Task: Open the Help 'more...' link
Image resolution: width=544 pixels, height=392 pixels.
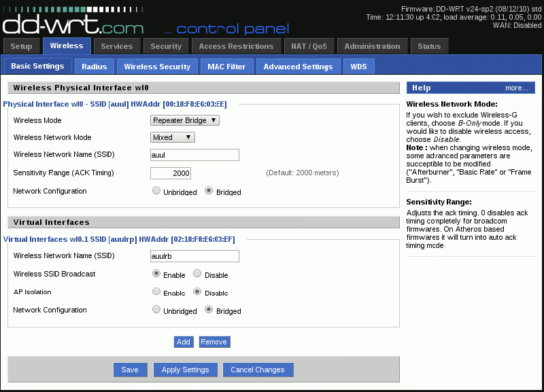Action: [x=516, y=88]
